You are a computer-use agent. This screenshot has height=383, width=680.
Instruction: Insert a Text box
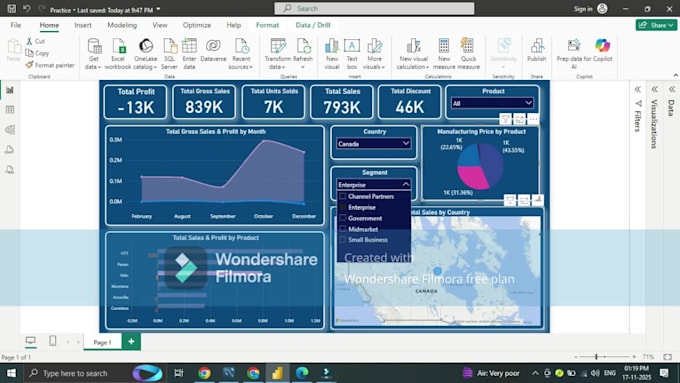(352, 54)
